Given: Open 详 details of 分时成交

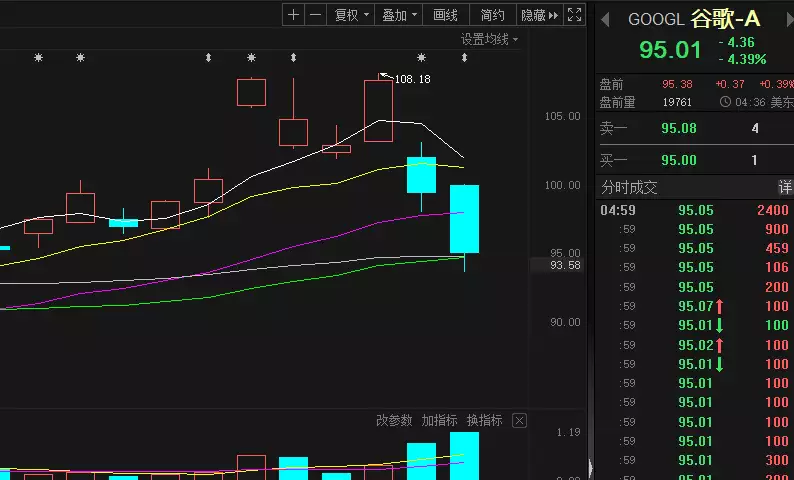Looking at the screenshot, I should 785,188.
